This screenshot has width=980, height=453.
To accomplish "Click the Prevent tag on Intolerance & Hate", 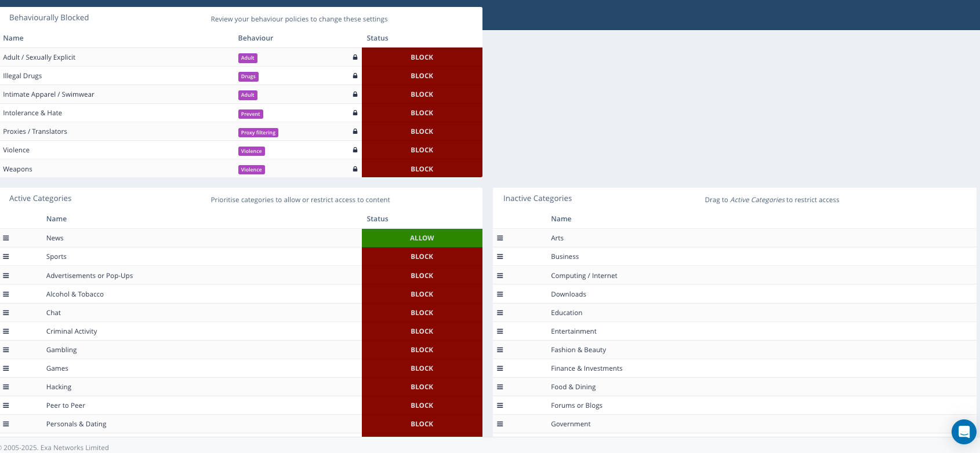I will [251, 114].
